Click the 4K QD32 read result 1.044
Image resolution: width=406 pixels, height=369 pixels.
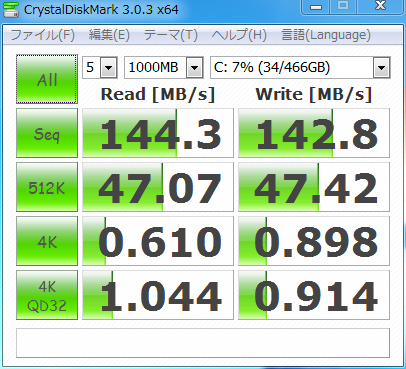(x=158, y=295)
